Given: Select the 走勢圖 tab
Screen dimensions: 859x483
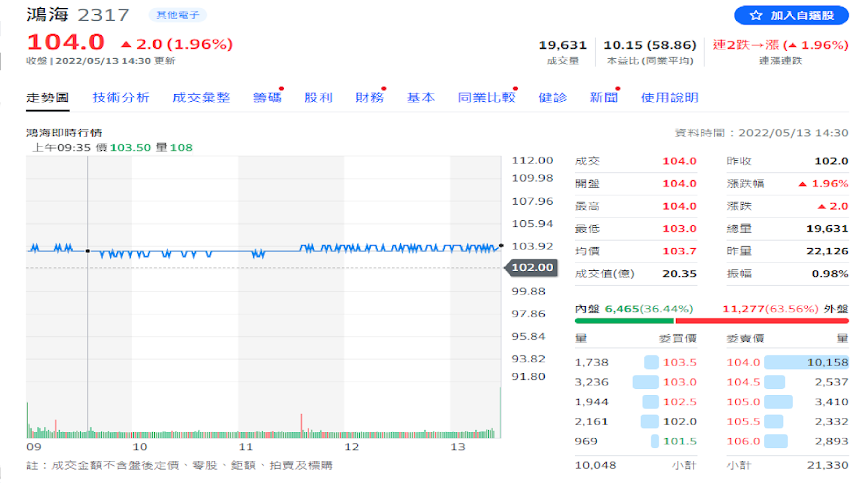Looking at the screenshot, I should click(48, 97).
